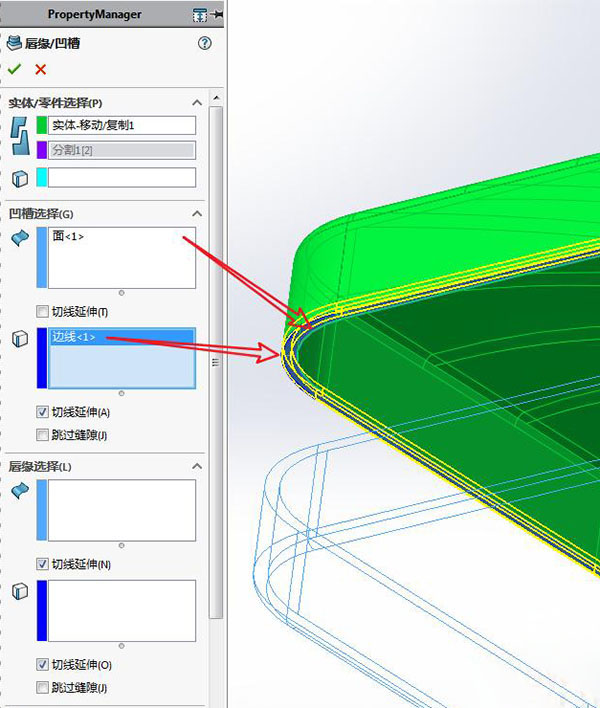The height and width of the screenshot is (708, 600).
Task: Open help for 唇缘/凹槽 feature
Action: [x=205, y=43]
